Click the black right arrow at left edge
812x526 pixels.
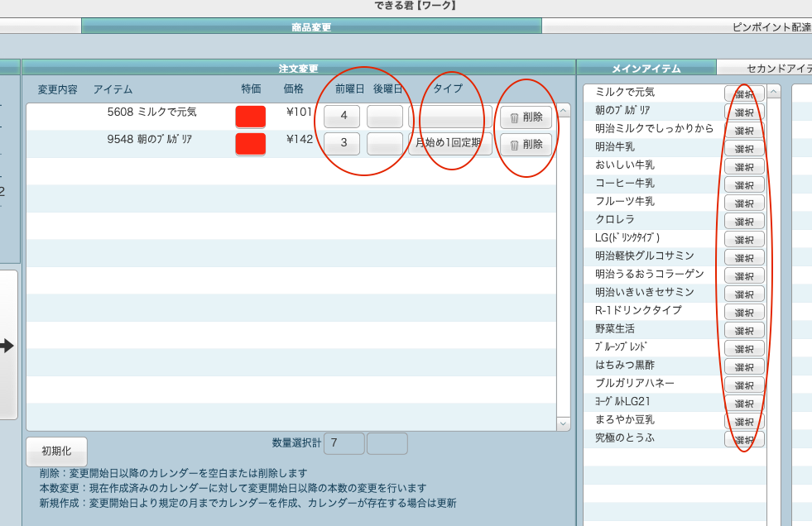pyautogui.click(x=7, y=347)
